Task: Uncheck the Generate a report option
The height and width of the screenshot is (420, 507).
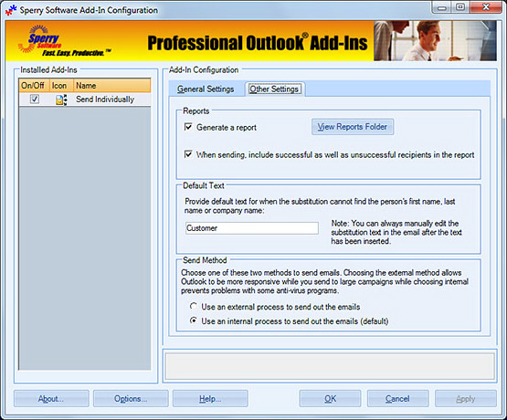Action: coord(188,127)
